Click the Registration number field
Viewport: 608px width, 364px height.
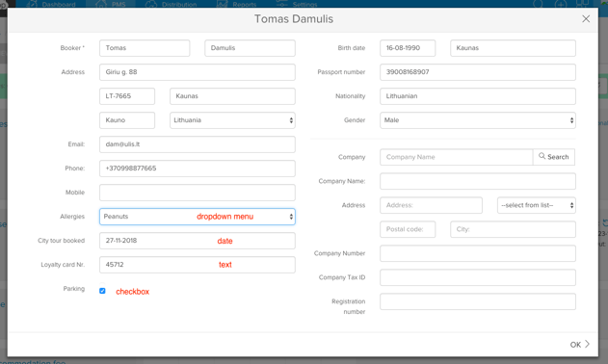(x=478, y=301)
